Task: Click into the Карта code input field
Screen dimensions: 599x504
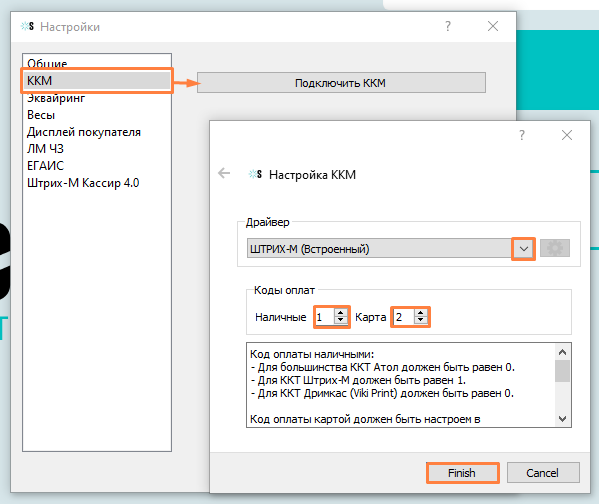Action: (404, 317)
